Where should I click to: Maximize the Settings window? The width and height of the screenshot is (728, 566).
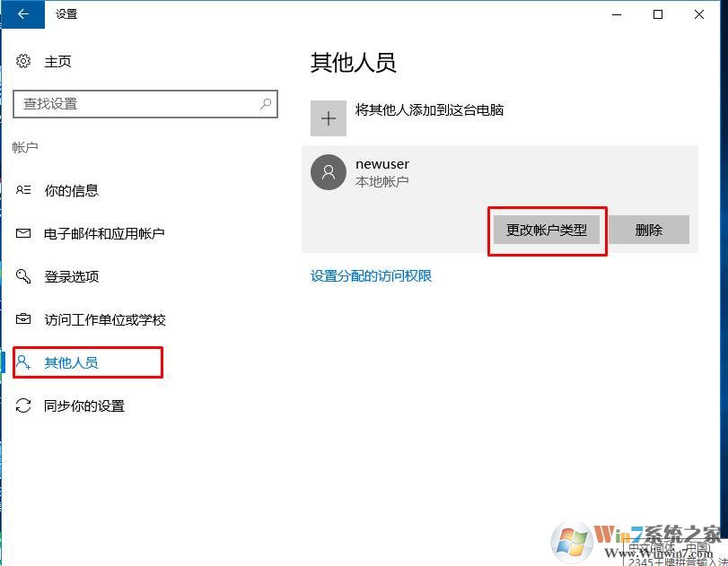pyautogui.click(x=658, y=14)
